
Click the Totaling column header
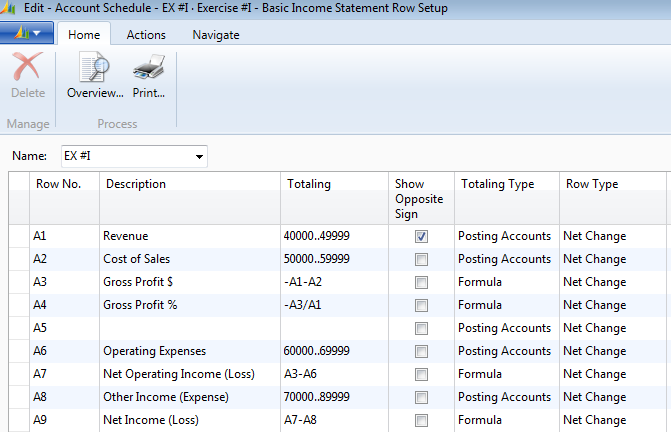309,184
